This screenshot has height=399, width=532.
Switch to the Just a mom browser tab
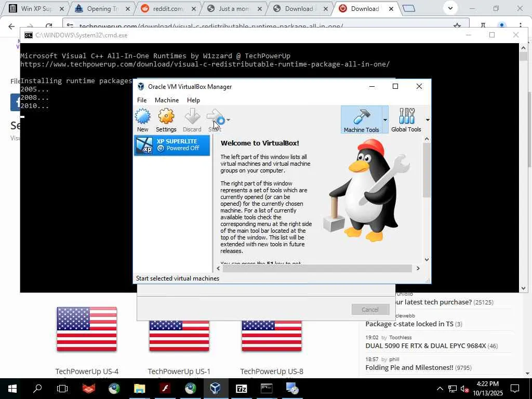tap(234, 9)
